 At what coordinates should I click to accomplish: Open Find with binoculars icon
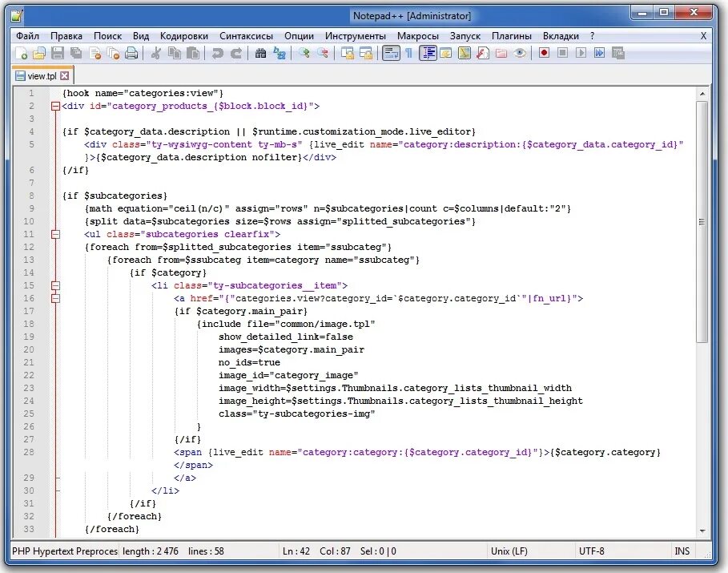click(x=260, y=53)
